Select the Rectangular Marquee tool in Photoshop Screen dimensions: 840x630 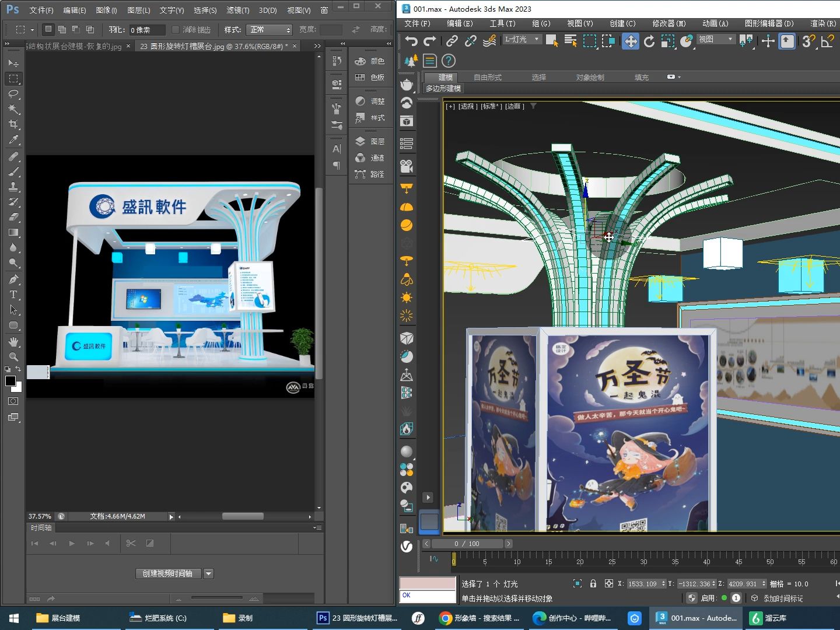point(13,79)
